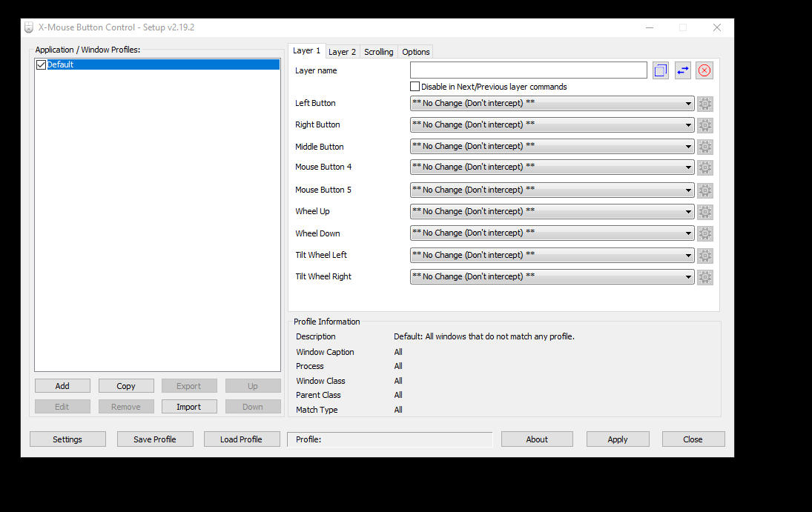Open the gear settings for Mouse Button 5

[704, 190]
